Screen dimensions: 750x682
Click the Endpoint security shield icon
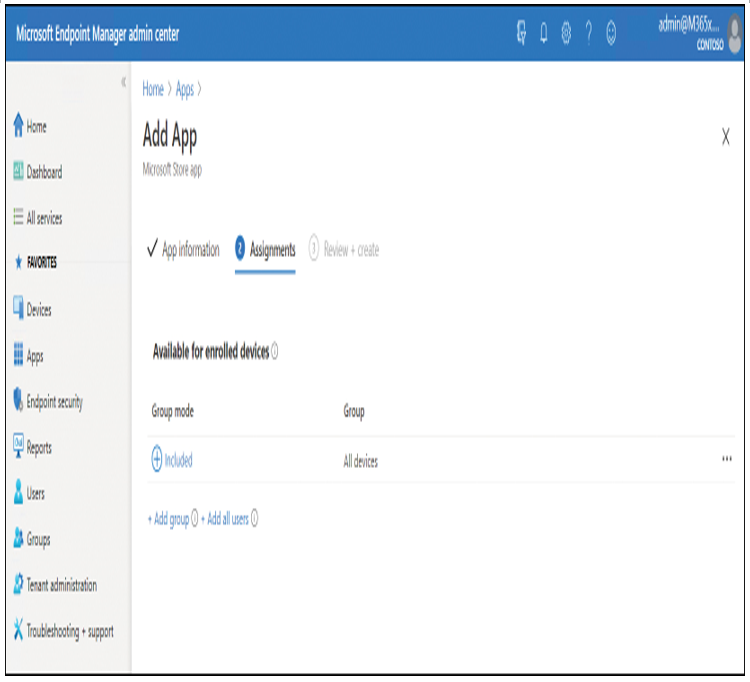pyautogui.click(x=18, y=399)
